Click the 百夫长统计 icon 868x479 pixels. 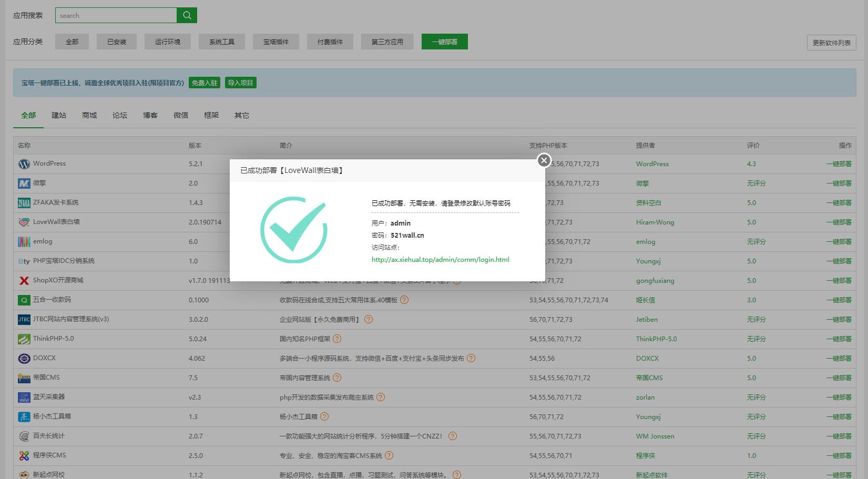pos(24,436)
